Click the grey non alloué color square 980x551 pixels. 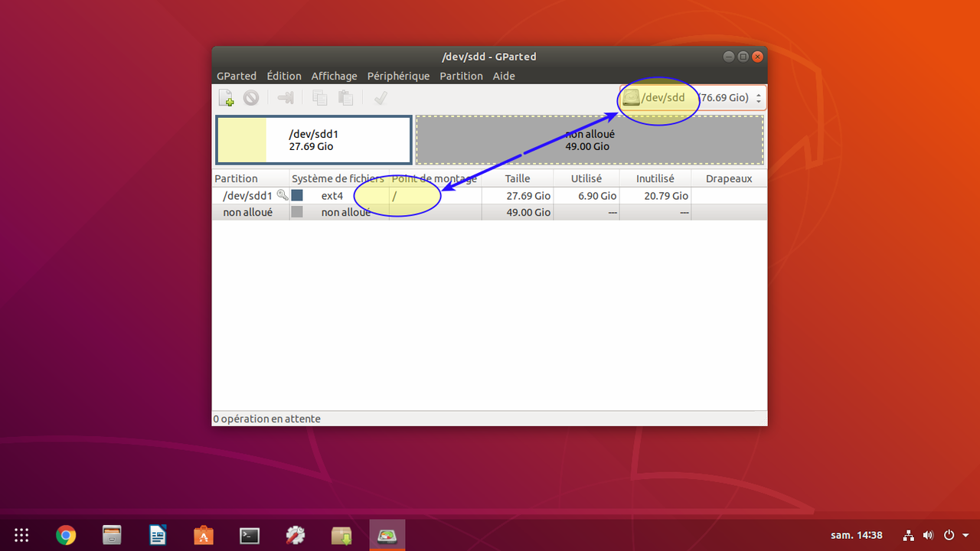coord(297,212)
